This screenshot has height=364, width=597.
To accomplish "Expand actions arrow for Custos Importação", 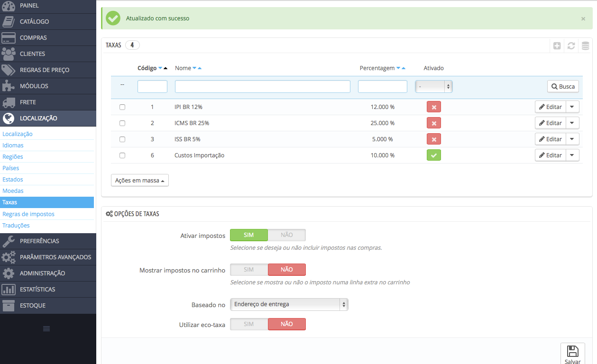I will [x=573, y=155].
